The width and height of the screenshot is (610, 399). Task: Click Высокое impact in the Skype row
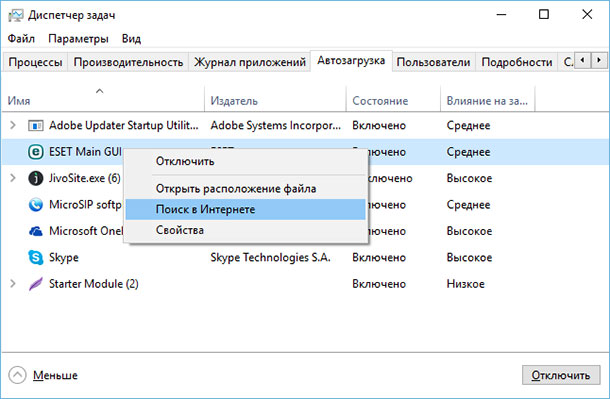tap(469, 257)
